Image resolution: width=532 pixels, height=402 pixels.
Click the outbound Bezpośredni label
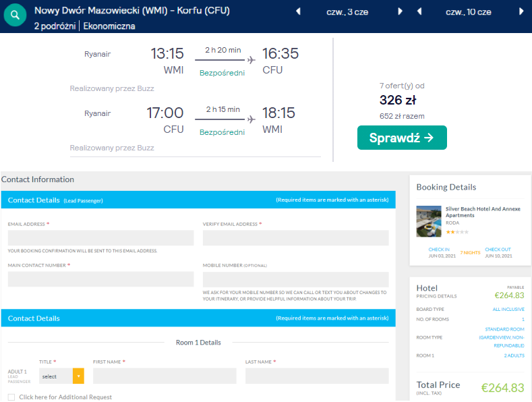pos(222,73)
